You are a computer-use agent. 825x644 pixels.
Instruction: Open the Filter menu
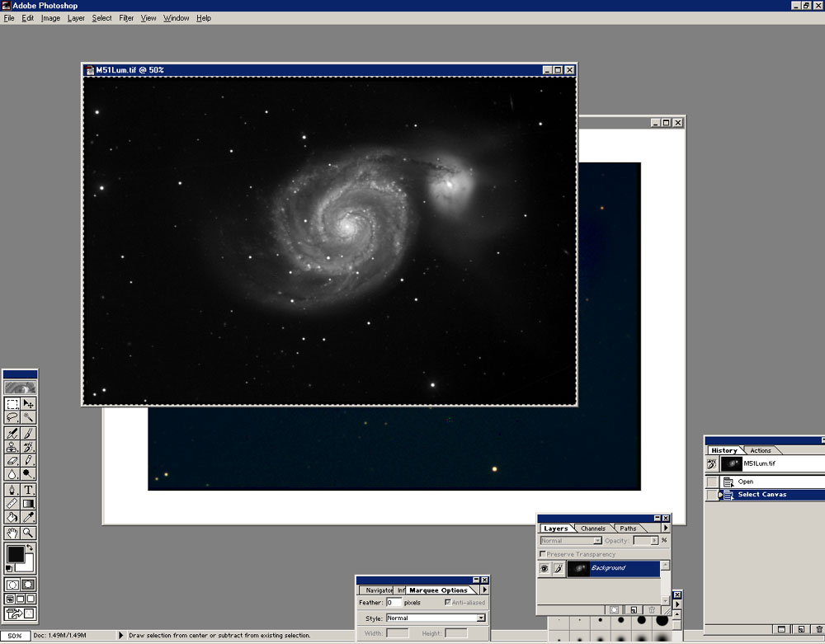pos(126,18)
